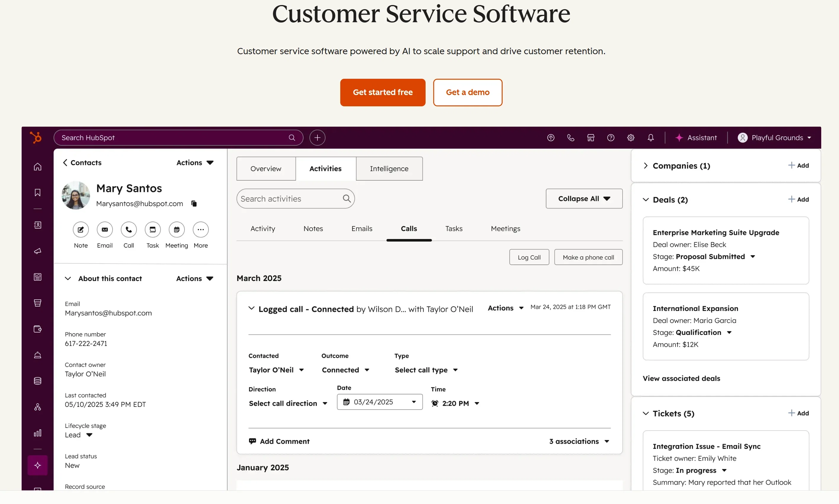Open the Actions dropdown next to Contacts
This screenshot has width=839, height=504.
click(x=195, y=163)
